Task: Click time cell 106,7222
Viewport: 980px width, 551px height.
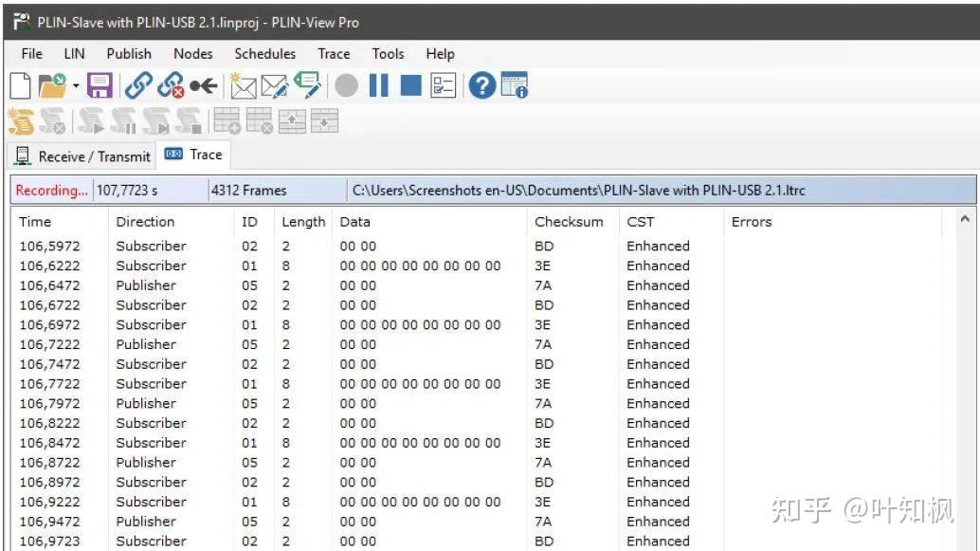Action: [x=49, y=344]
